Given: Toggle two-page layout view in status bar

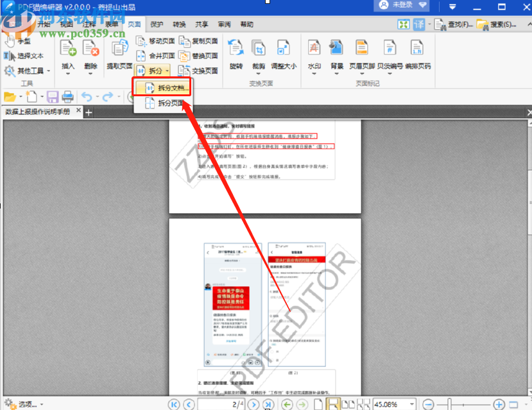Looking at the screenshot, I should pyautogui.click(x=348, y=404).
